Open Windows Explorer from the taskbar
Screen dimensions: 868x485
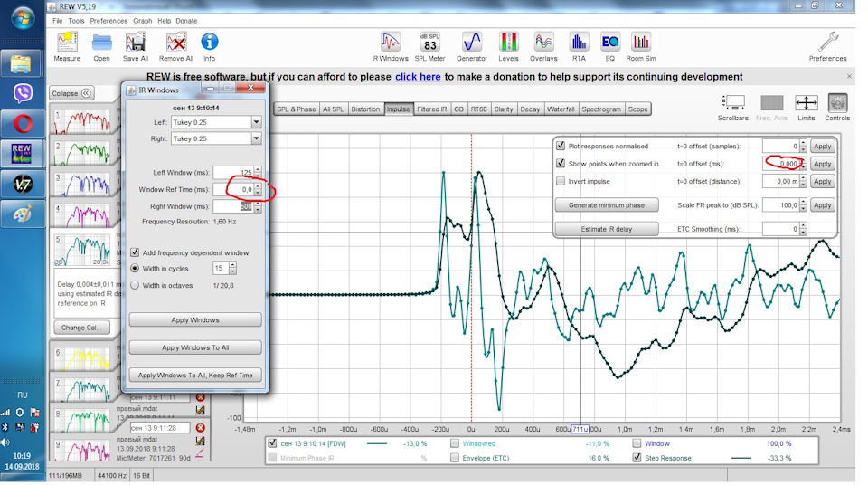click(x=21, y=64)
